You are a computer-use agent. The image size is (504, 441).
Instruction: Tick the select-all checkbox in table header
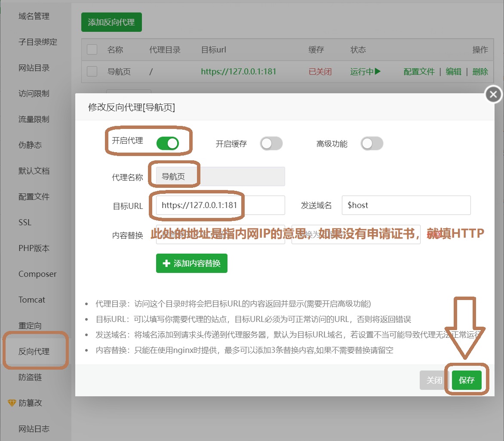(92, 49)
